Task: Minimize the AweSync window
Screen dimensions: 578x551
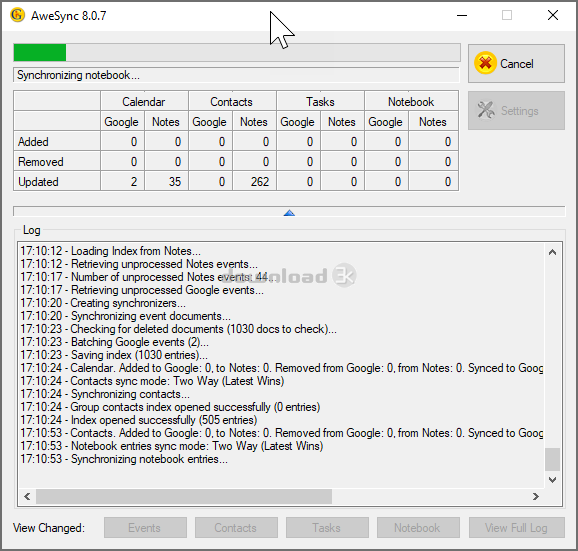Action: (462, 15)
